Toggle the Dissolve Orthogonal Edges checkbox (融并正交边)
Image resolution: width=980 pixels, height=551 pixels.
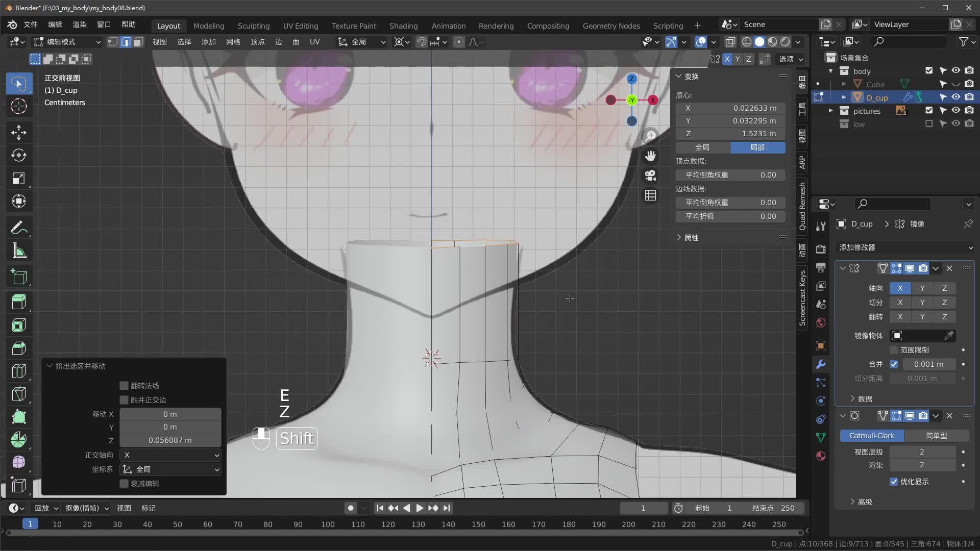[124, 400]
